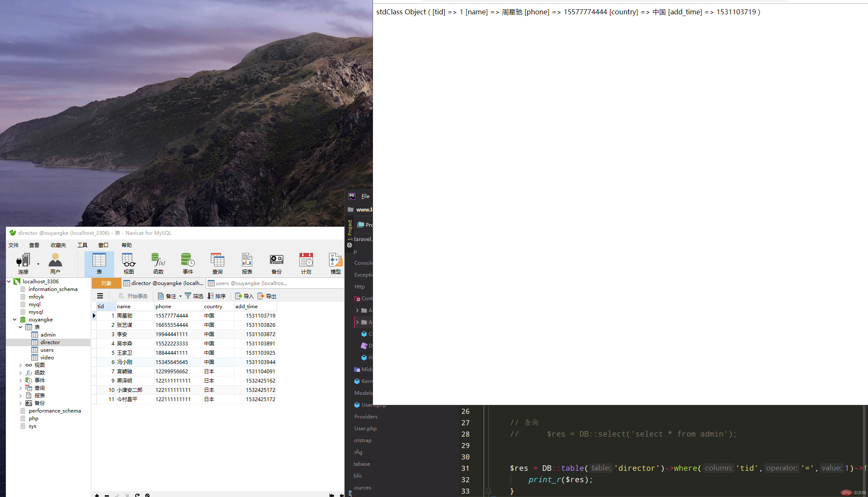Go to first record arrow icon

click(x=332, y=495)
